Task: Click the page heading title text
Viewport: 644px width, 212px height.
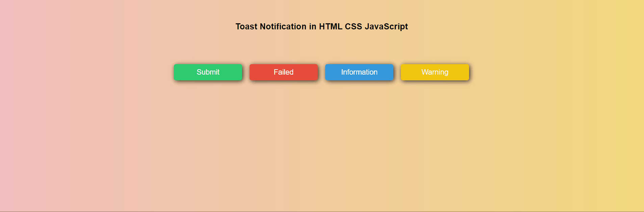Action: tap(321, 26)
